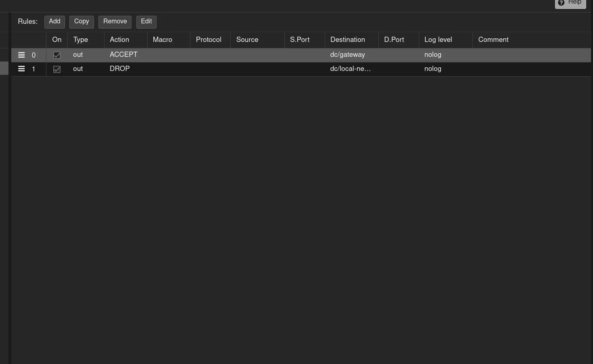Click the drag handle icon for rule 1

click(x=21, y=69)
